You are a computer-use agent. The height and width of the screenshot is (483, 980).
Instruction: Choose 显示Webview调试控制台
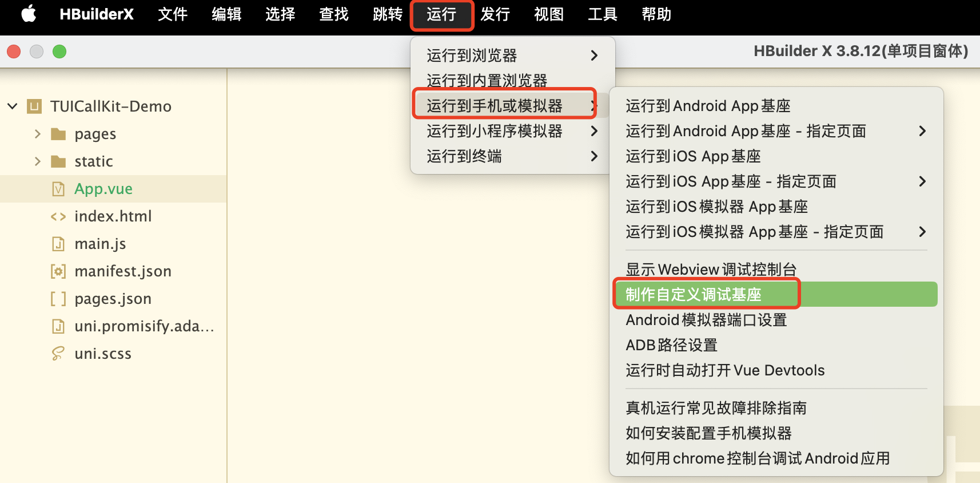pos(776,270)
